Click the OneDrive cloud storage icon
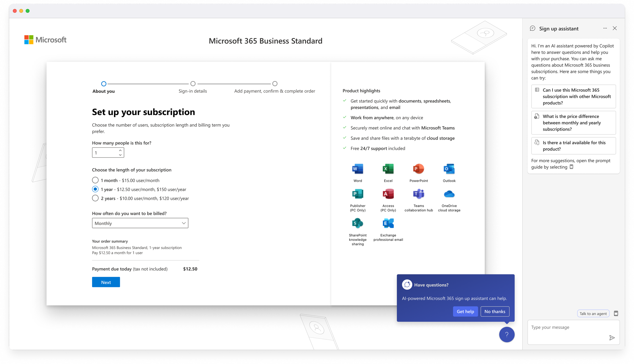Viewport: 634px width, 364px height. [x=449, y=194]
